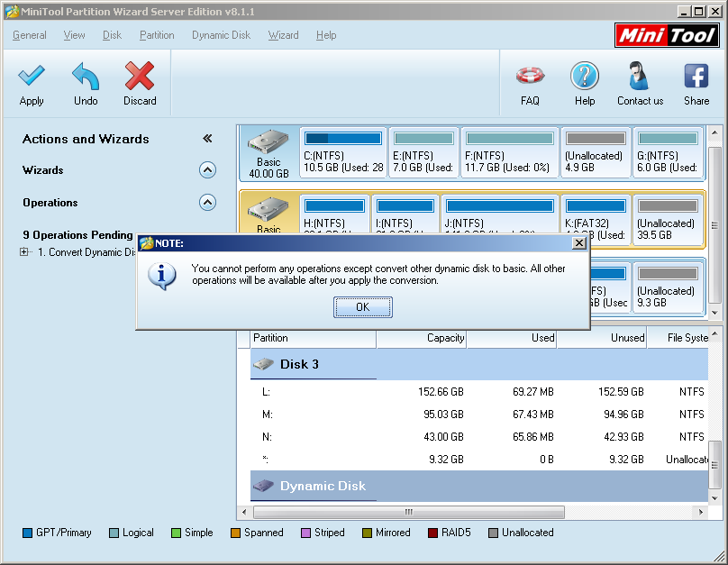
Task: Click the partition list vertical scrollbar down arrow
Action: (x=715, y=498)
